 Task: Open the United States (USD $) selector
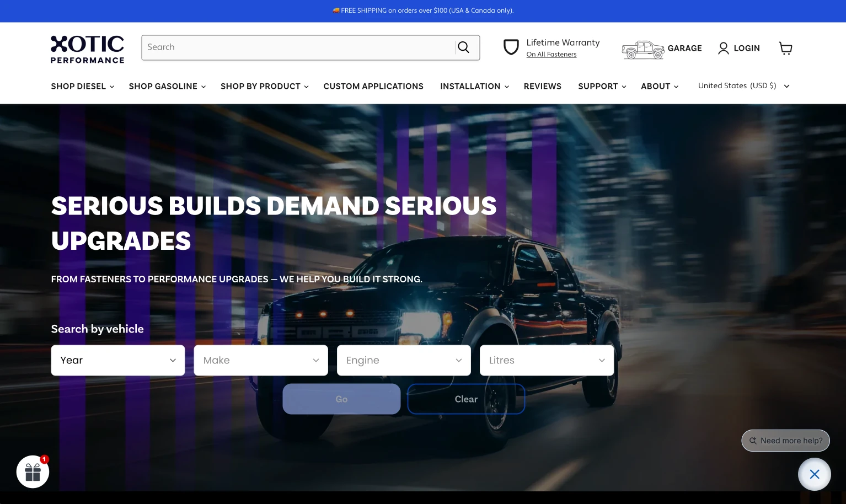[x=744, y=86]
